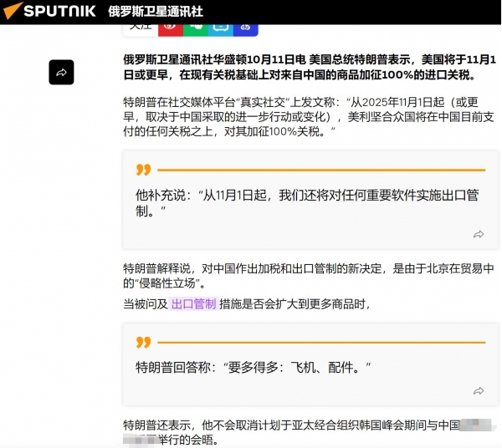Click the paragraph starting with 特朗普解释说
502x448 pixels.
310,276
